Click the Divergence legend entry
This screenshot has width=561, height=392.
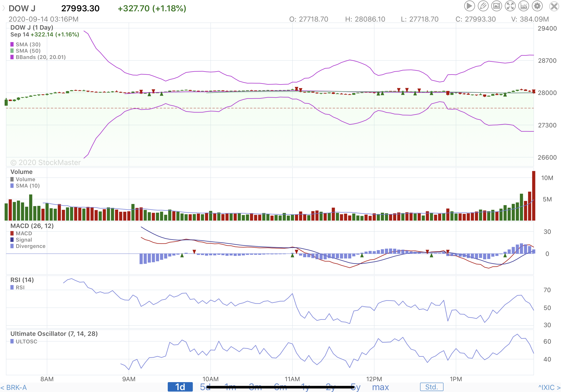coord(28,246)
